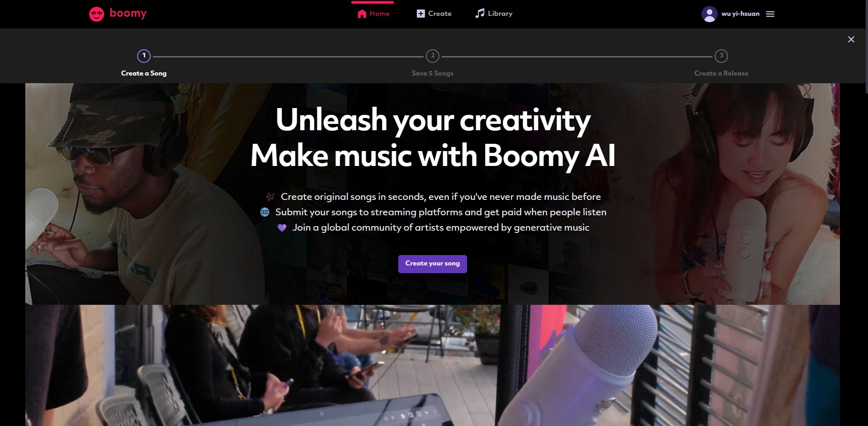Select step 1 circle Create a Song
The width and height of the screenshot is (868, 426).
coord(144,56)
